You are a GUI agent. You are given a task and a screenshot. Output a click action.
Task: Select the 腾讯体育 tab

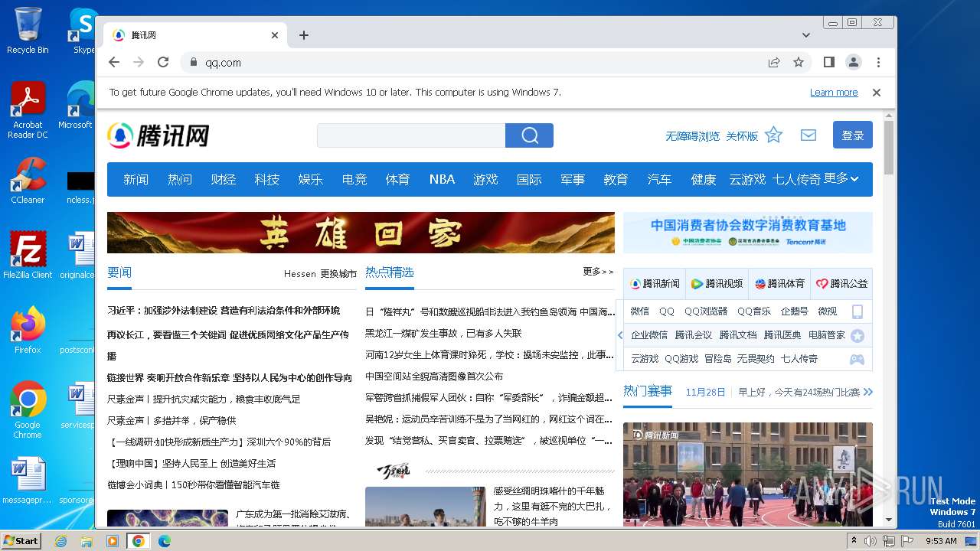(x=779, y=283)
